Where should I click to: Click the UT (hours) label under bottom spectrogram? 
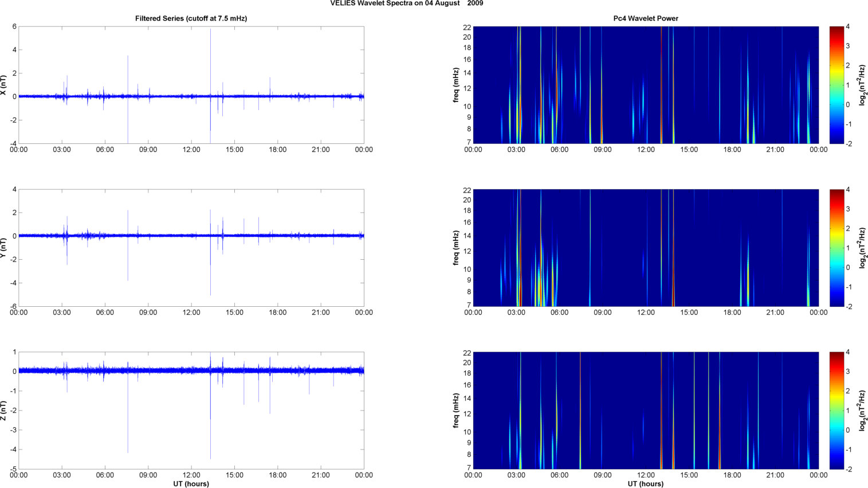tap(646, 484)
